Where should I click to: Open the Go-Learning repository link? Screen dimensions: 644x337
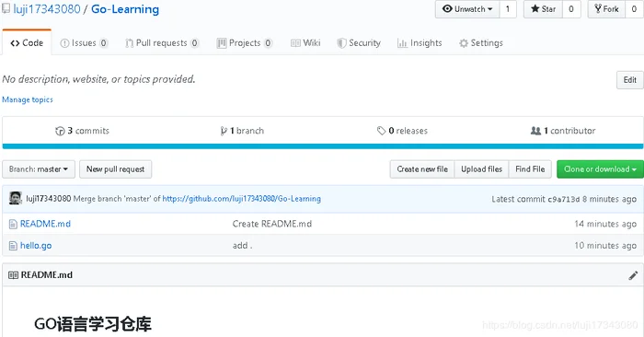click(x=125, y=9)
